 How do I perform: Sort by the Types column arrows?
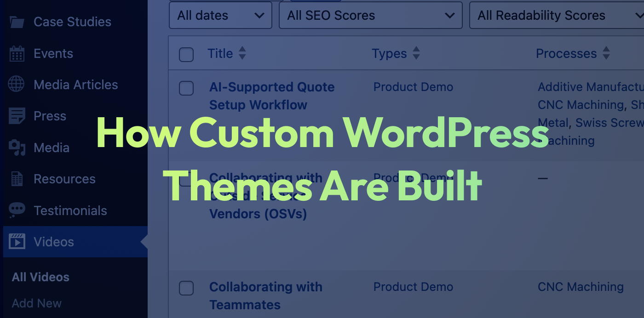416,54
